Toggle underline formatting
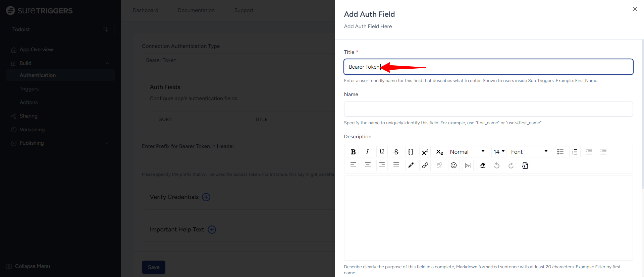This screenshot has height=277, width=644. pyautogui.click(x=382, y=152)
